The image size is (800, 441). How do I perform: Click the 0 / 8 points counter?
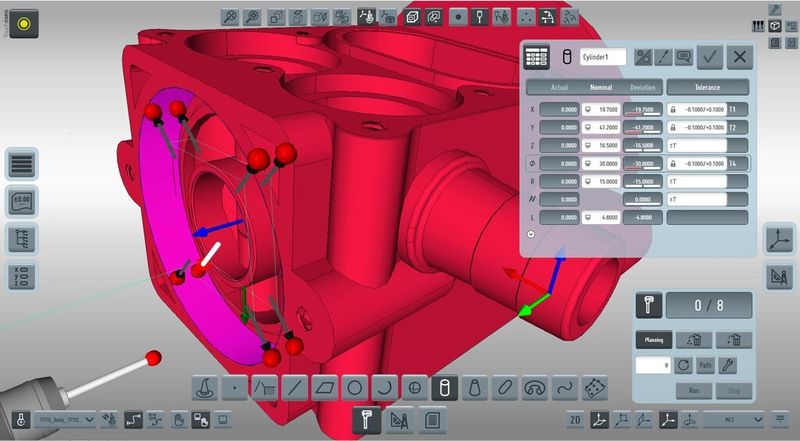(709, 305)
